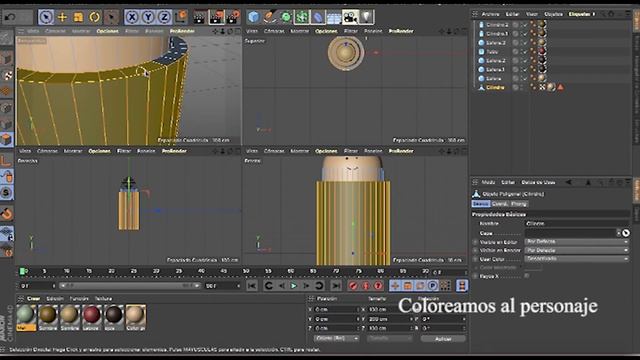Screen dimensions: 640x360
Task: Select the orange Polygons mode icon
Action: [x=7, y=140]
